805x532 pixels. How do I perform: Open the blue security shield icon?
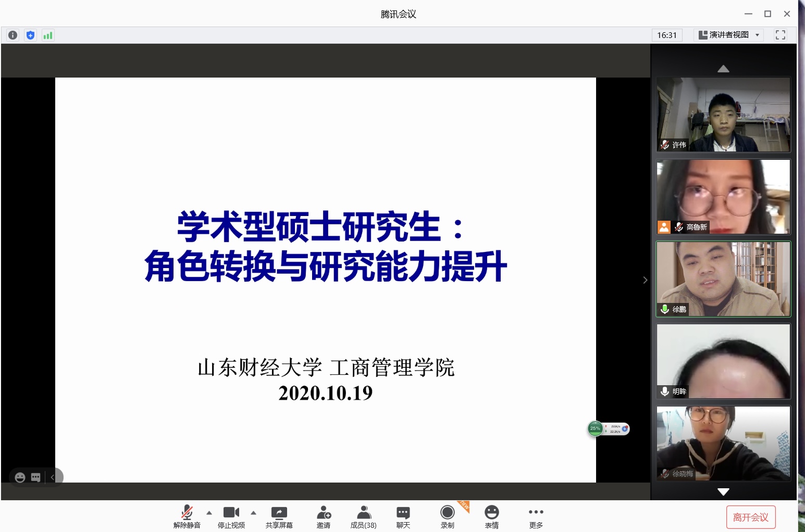tap(31, 35)
